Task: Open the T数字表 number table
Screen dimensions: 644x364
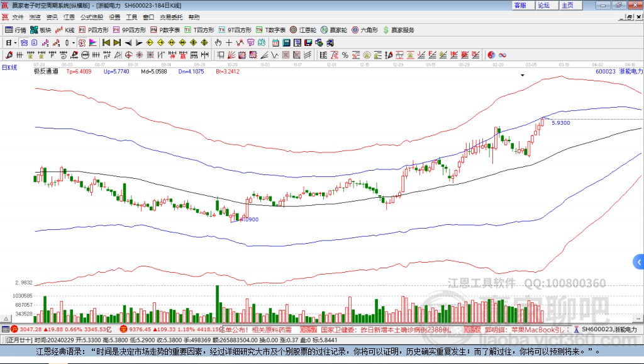Action: [x=272, y=30]
